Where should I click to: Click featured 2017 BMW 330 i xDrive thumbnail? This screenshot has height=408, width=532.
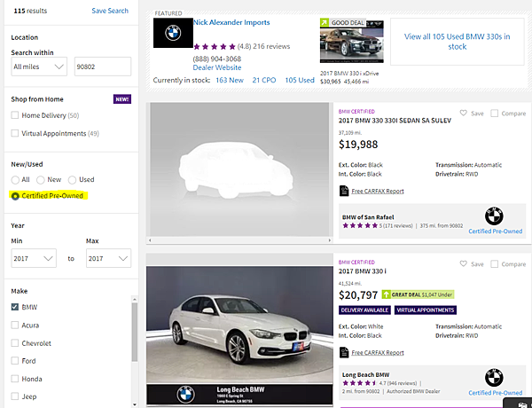coord(352,41)
